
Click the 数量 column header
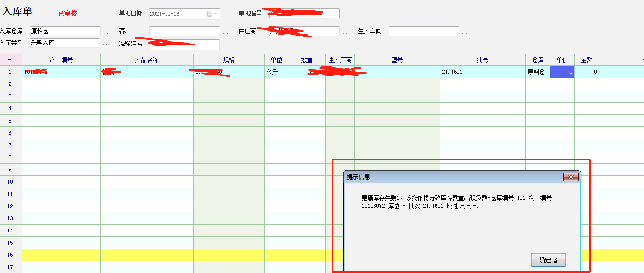click(x=307, y=60)
